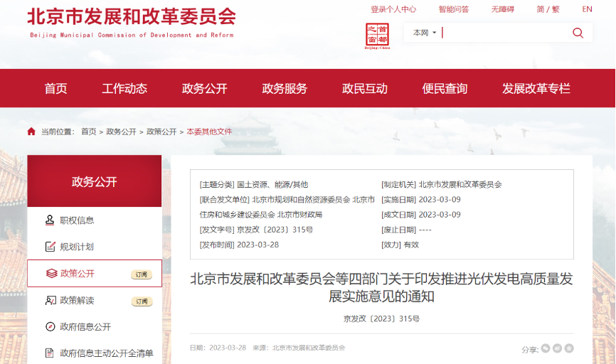
Task: Open the 本网 search scope dropdown
Action: pos(424,33)
